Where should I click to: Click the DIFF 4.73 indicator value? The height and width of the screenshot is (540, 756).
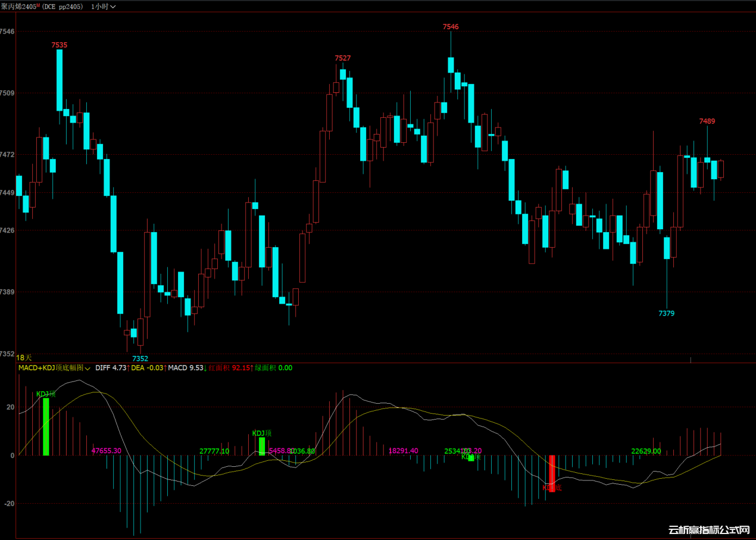[x=111, y=368]
